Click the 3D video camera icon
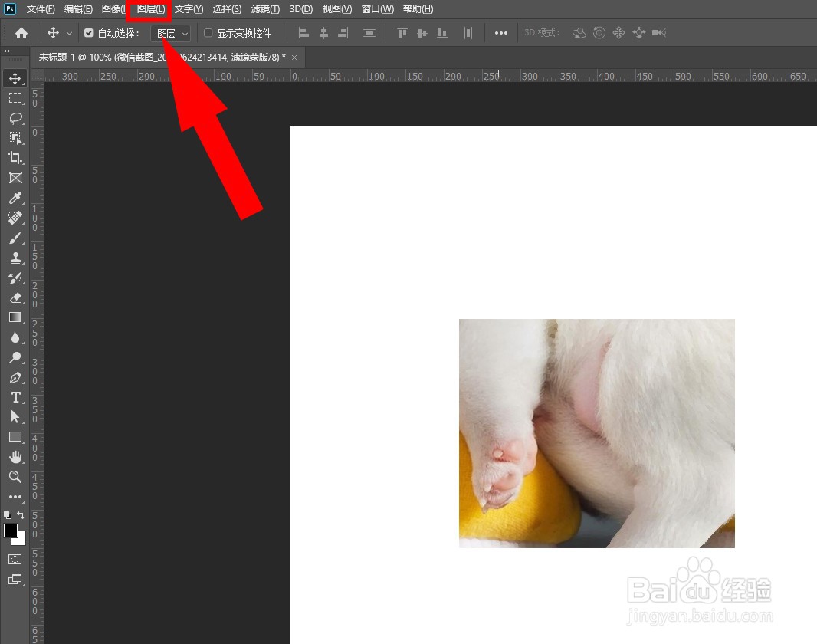 pos(659,33)
